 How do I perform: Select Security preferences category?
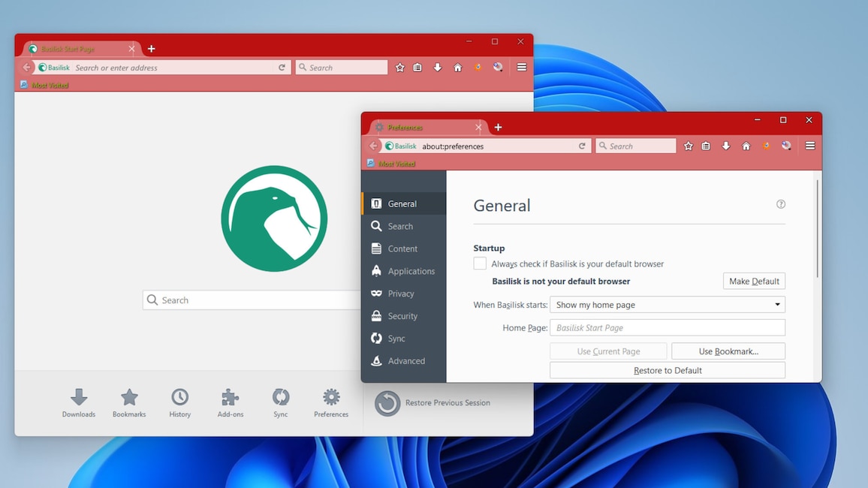tap(403, 316)
